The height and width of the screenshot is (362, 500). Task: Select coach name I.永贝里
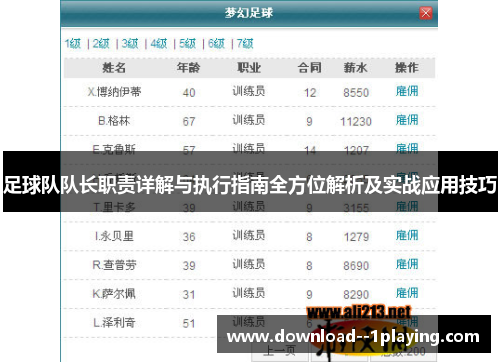pyautogui.click(x=114, y=236)
